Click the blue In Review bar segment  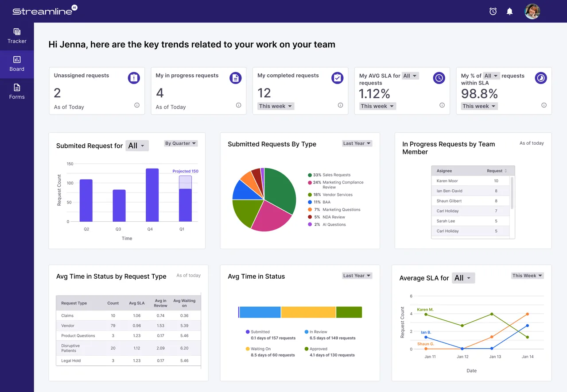[260, 312]
